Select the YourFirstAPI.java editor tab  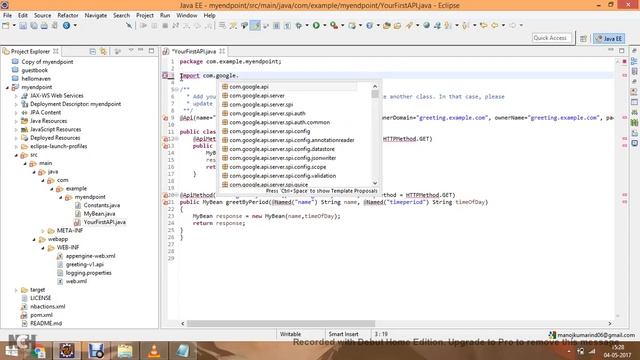point(193,51)
